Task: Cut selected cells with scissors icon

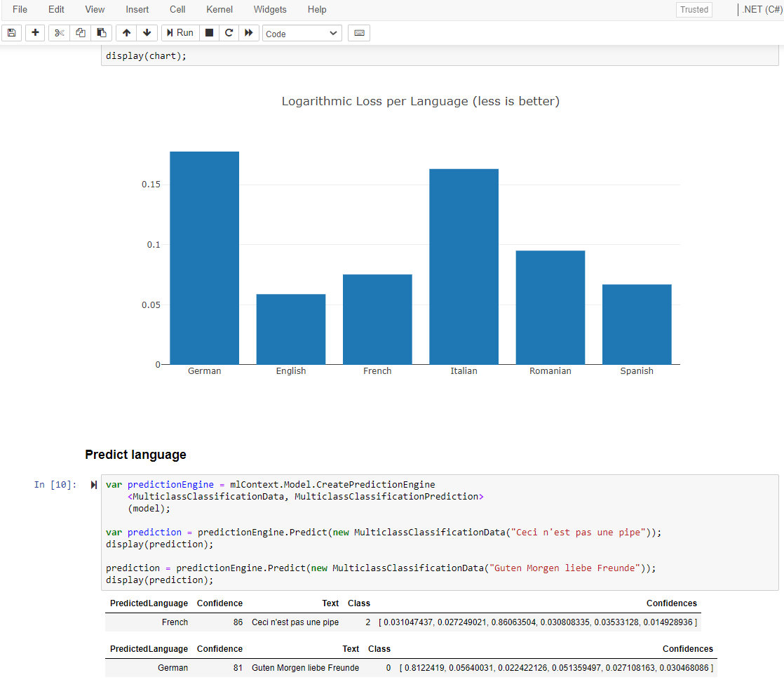Action: point(59,33)
